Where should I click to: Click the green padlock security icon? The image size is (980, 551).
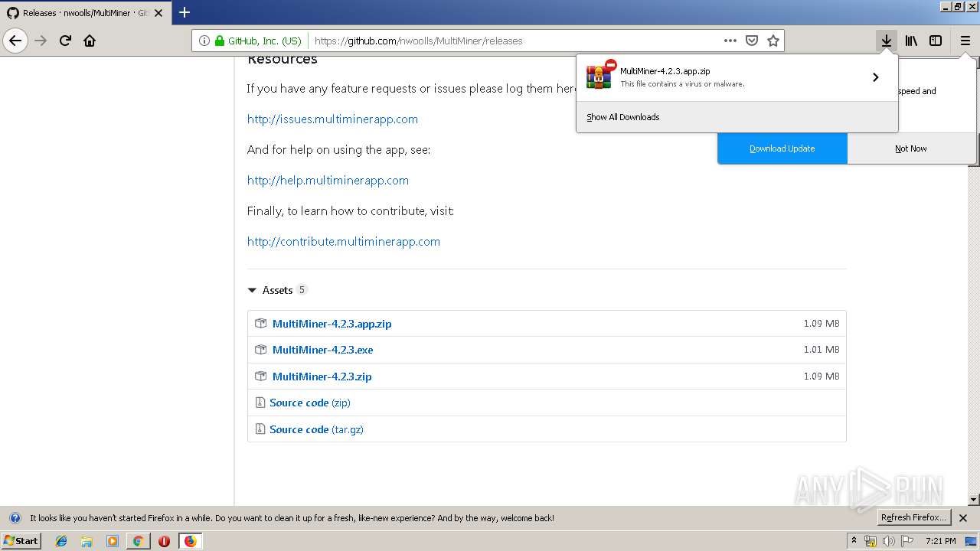[220, 41]
